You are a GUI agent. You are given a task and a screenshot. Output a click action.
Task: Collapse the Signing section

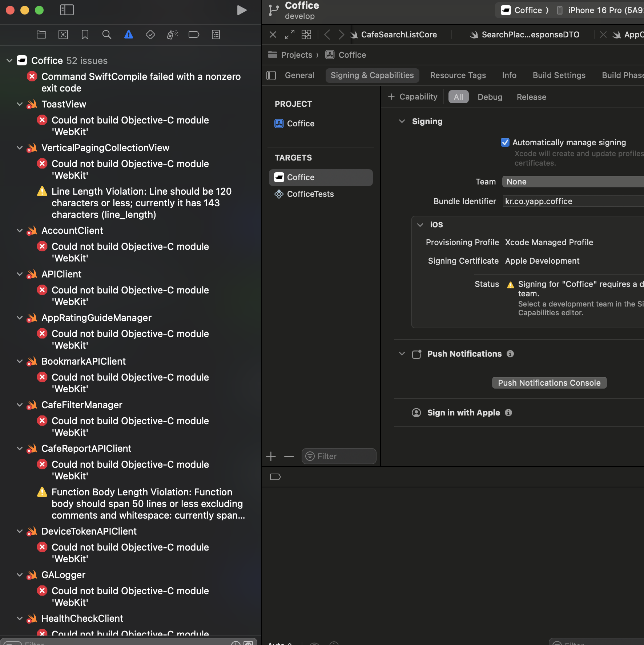pos(402,121)
